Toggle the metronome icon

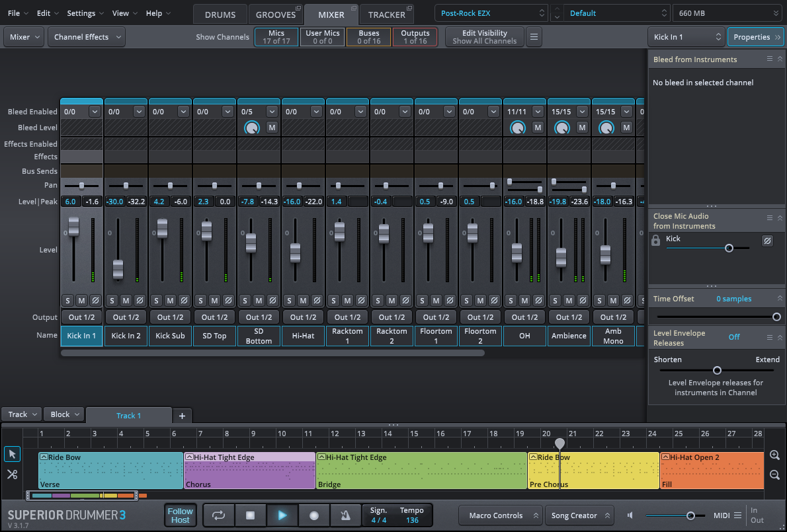(x=345, y=515)
